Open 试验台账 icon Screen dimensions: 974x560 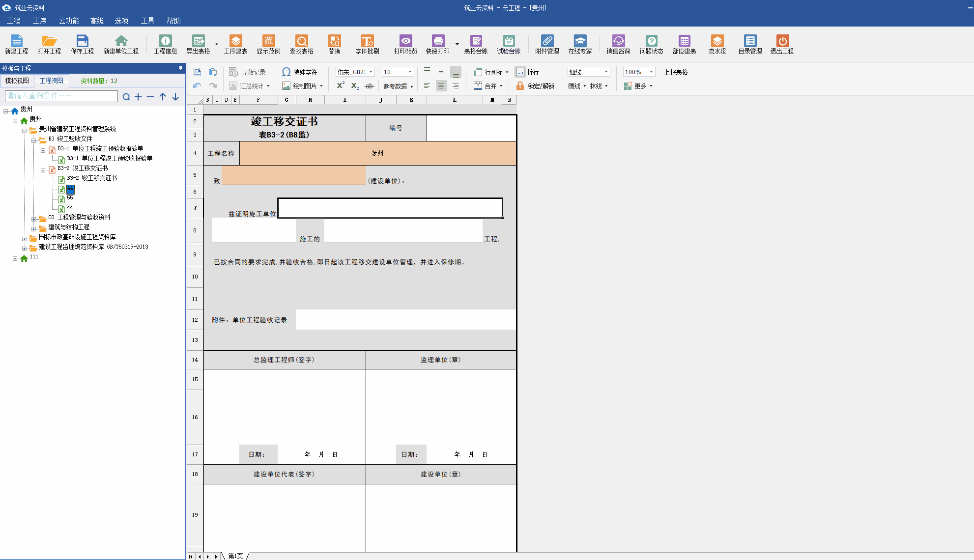tap(509, 44)
